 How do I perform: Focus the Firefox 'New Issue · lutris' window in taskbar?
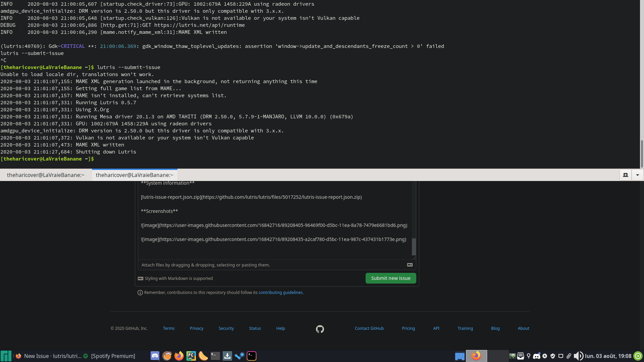click(49, 356)
